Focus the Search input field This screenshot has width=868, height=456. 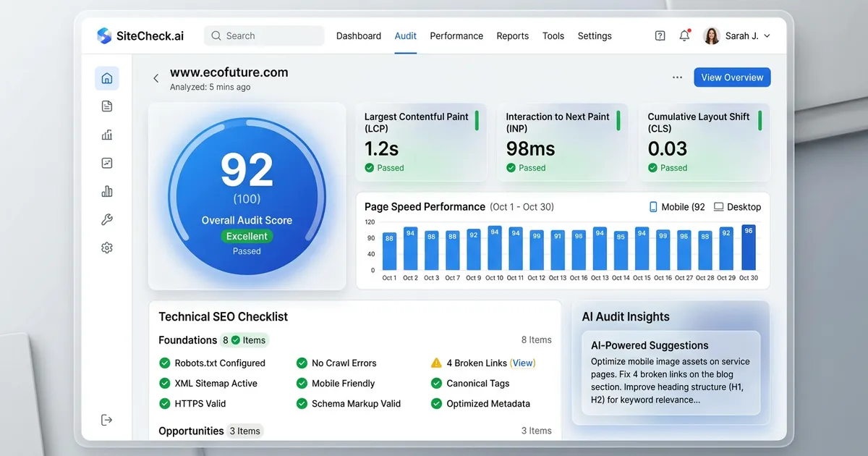click(x=264, y=35)
